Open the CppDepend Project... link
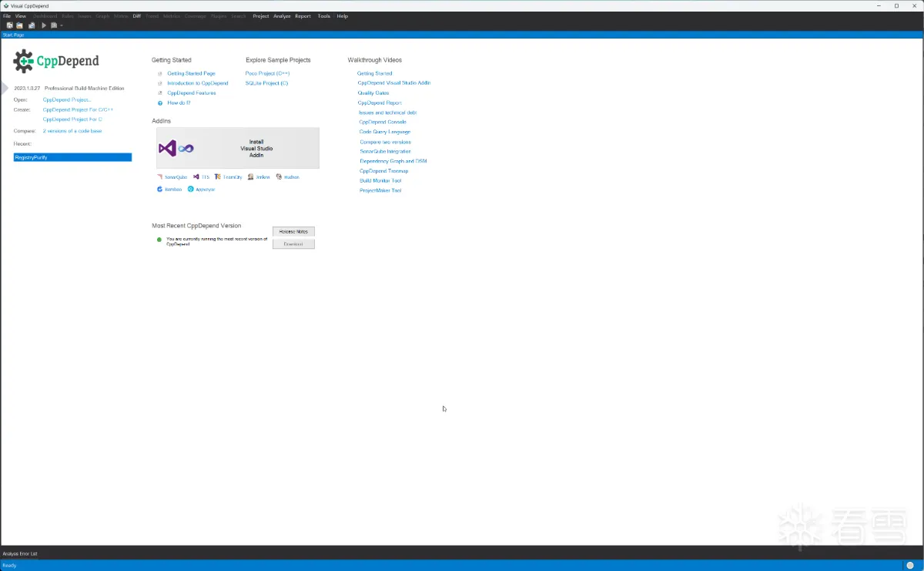The image size is (924, 571). tap(67, 99)
